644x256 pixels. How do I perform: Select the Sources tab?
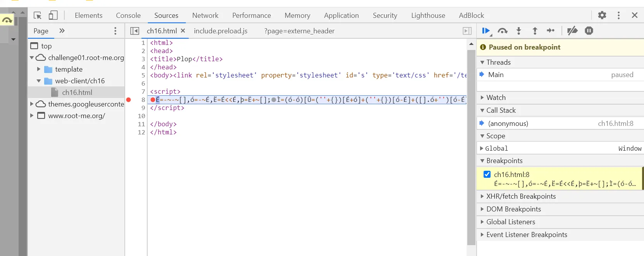click(166, 15)
